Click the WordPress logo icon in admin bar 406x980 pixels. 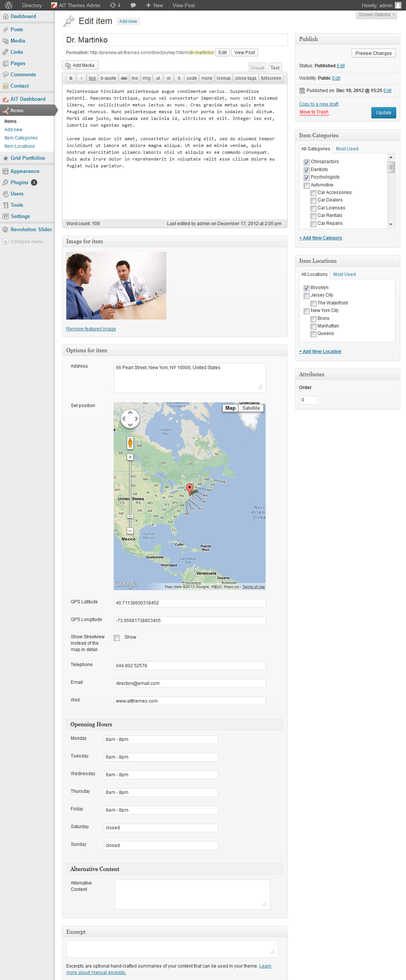[x=9, y=5]
